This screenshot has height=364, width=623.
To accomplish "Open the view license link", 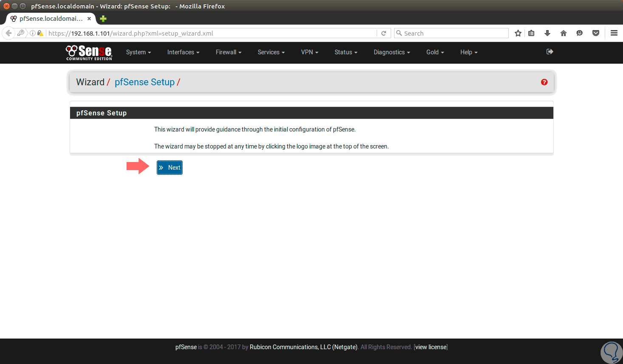I will [431, 347].
